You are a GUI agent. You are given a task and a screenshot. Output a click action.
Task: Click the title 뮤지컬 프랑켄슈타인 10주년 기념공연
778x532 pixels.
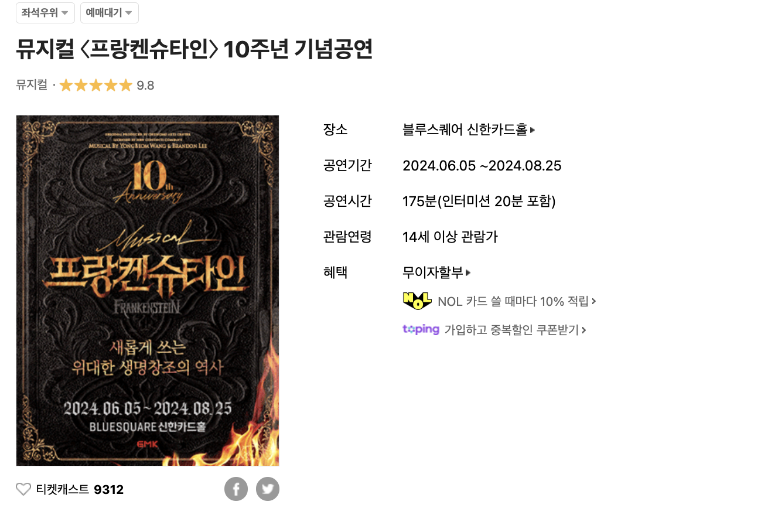[x=194, y=49]
